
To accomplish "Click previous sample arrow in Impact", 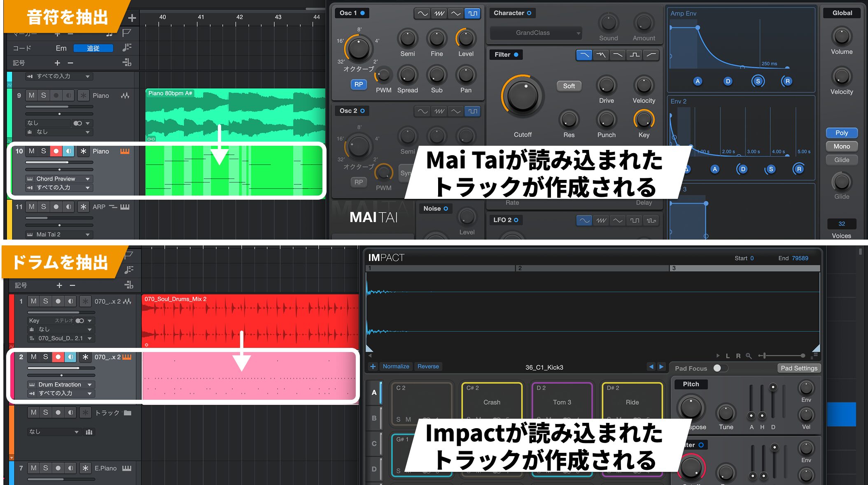I will 651,367.
